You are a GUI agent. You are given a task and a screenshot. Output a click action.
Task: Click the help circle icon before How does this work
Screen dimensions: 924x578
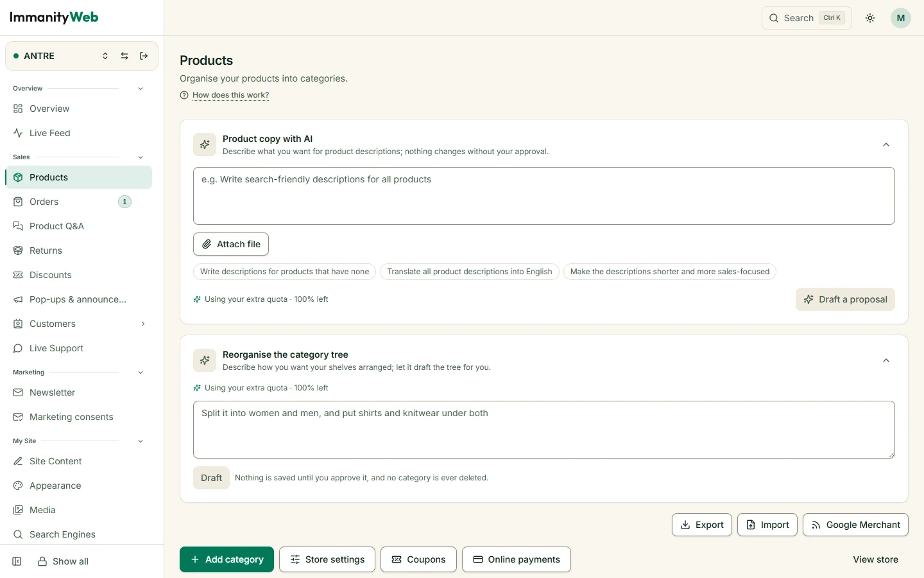point(184,95)
